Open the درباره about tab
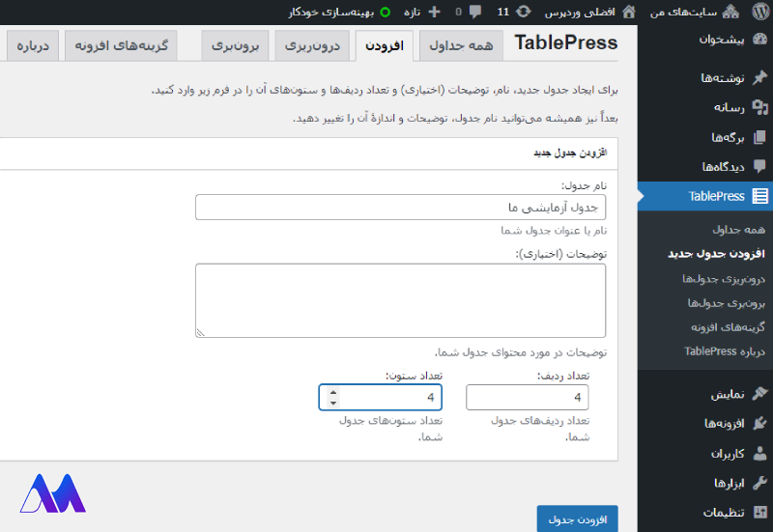The height and width of the screenshot is (532, 773). [33, 45]
